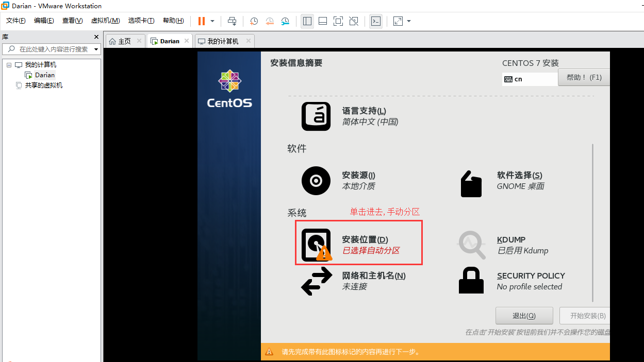Click the stretch guest display icon
The height and width of the screenshot is (362, 644).
tap(398, 21)
